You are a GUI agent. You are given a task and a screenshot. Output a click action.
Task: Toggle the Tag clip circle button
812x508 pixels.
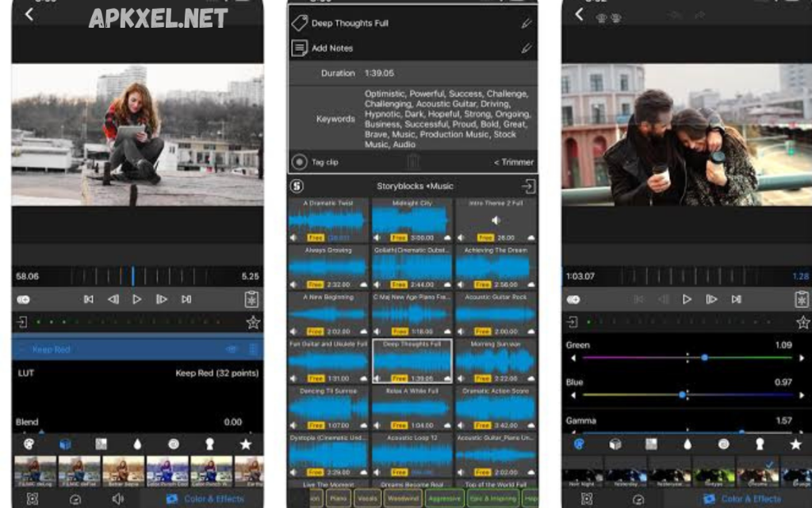point(299,162)
